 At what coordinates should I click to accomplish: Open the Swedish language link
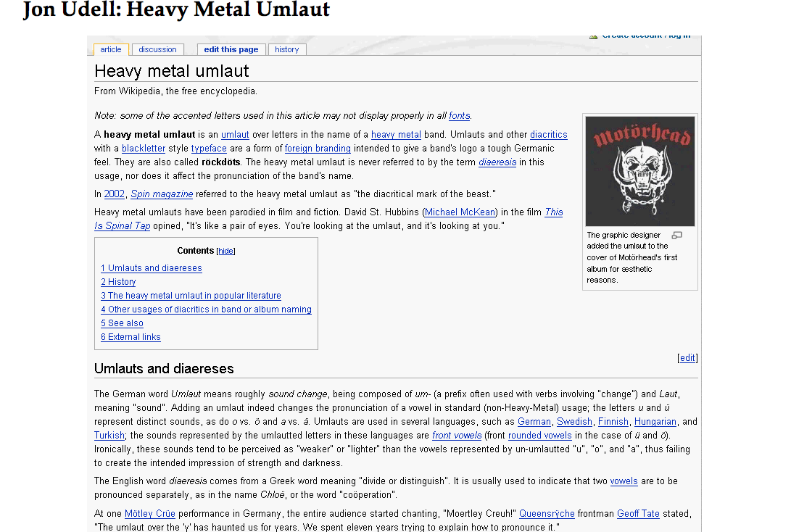pyautogui.click(x=574, y=422)
